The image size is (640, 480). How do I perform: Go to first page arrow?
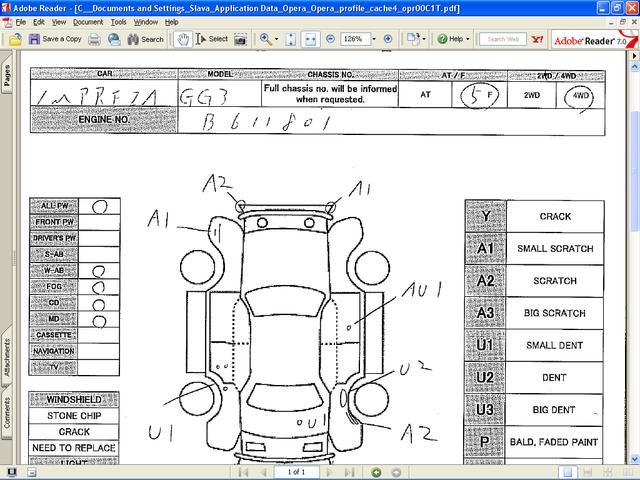tap(243, 472)
